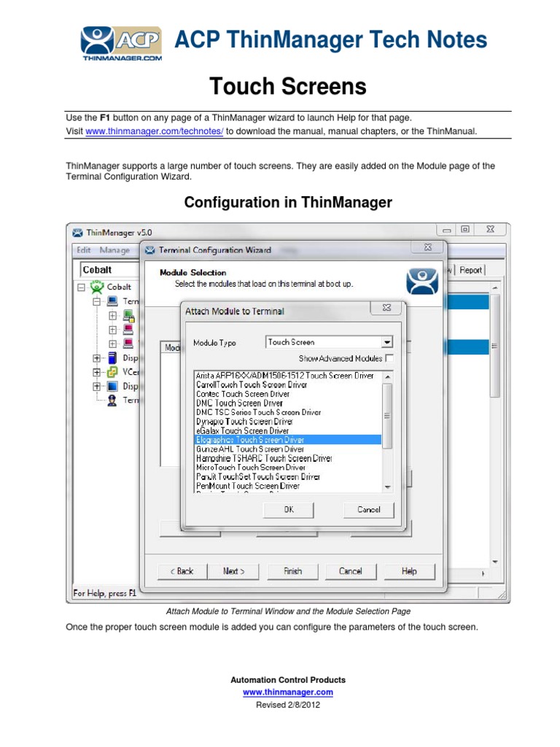Click the main window vertical scrollbar thumb
Image resolution: width=560 pixels, height=747 pixels.
tap(495, 345)
